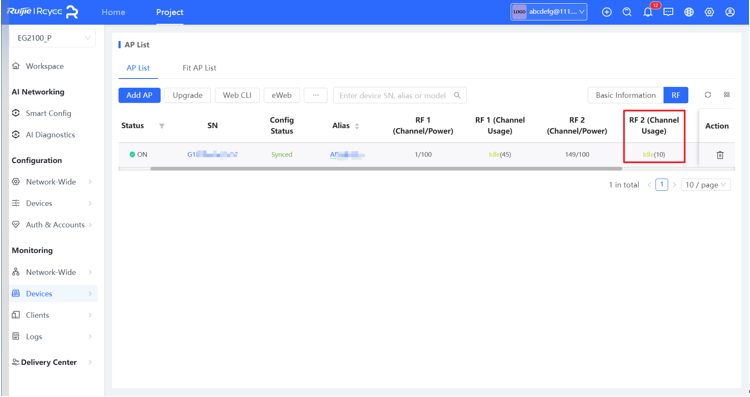Select page 1 in pagination
This screenshot has width=750, height=397.
point(662,185)
